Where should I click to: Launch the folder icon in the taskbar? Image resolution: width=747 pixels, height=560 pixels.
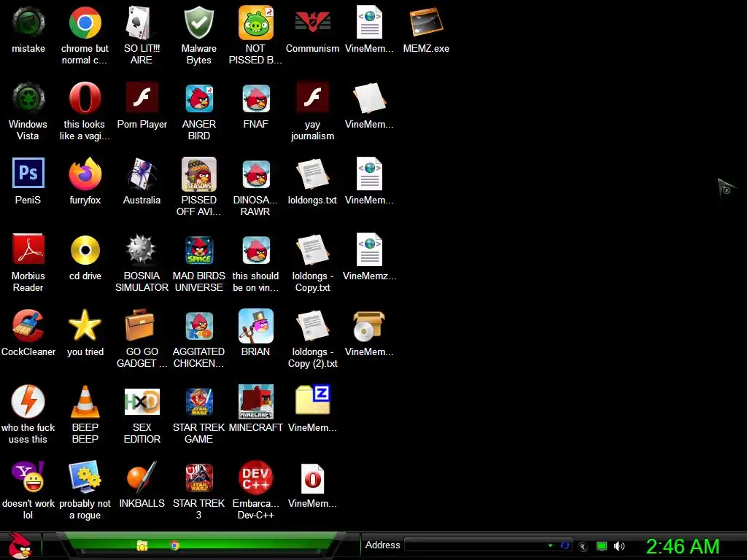point(142,545)
